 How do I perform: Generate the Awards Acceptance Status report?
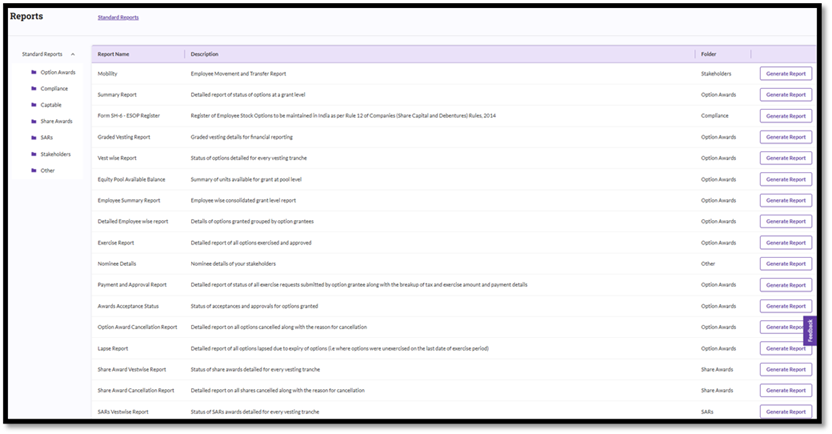pyautogui.click(x=786, y=306)
